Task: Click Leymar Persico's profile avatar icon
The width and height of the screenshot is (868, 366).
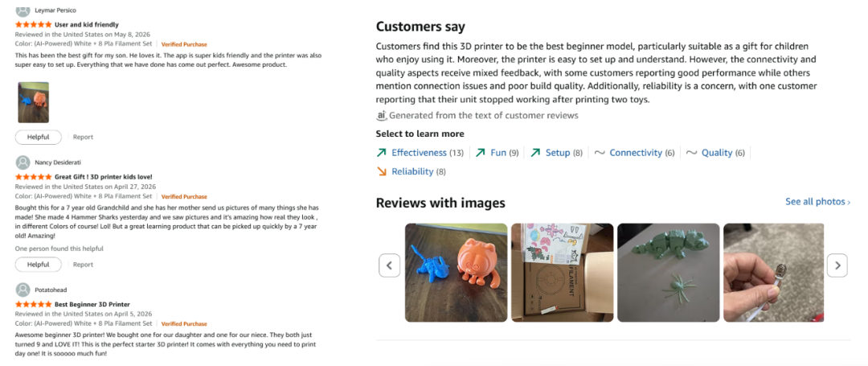Action: click(23, 10)
